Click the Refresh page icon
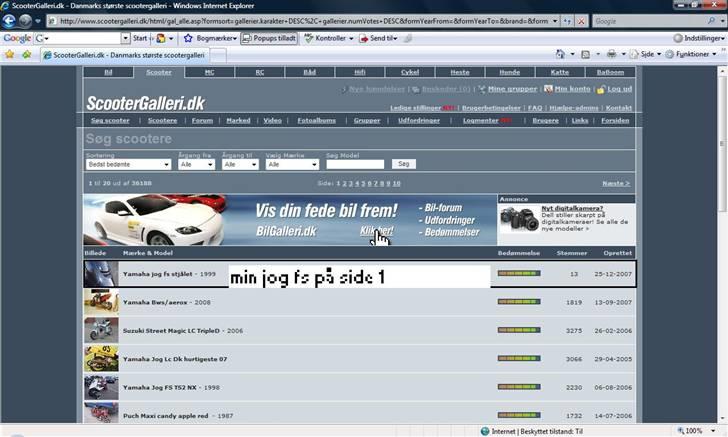728x437 pixels. click(567, 21)
